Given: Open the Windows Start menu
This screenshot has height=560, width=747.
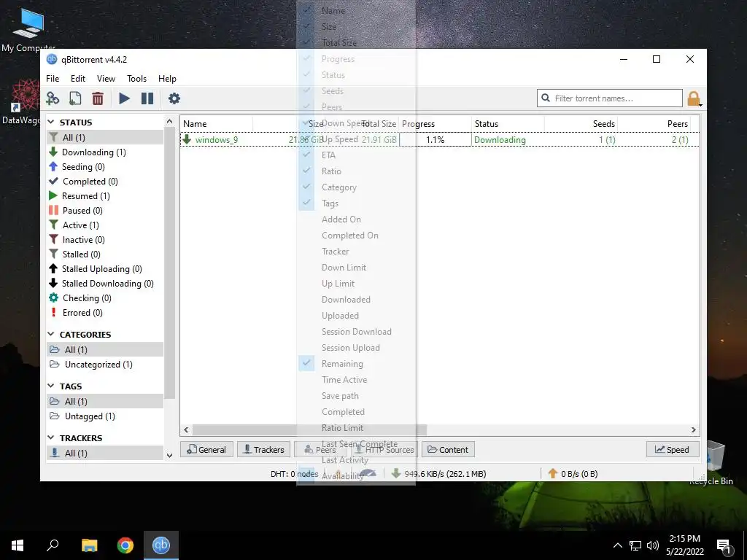Looking at the screenshot, I should [x=18, y=545].
